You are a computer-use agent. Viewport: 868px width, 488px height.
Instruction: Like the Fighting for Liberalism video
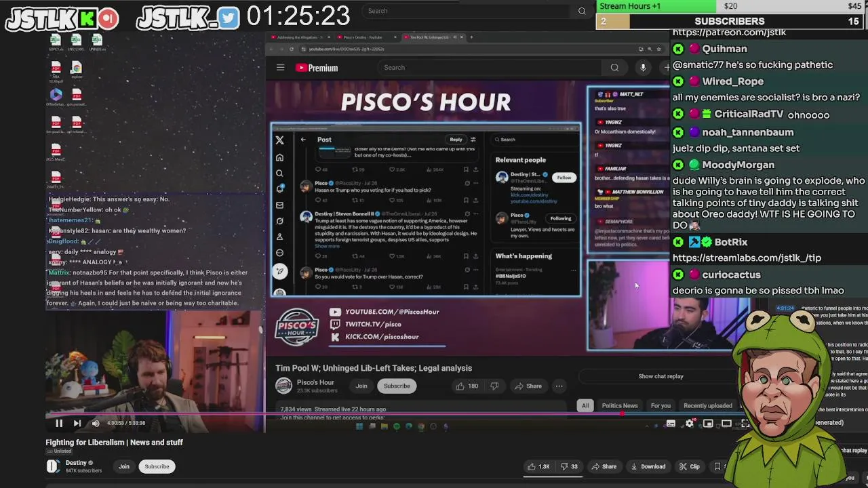540,466
